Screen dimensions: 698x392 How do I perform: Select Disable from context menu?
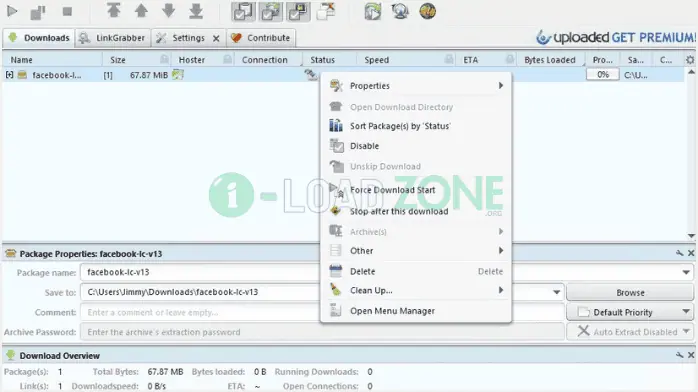point(416,146)
